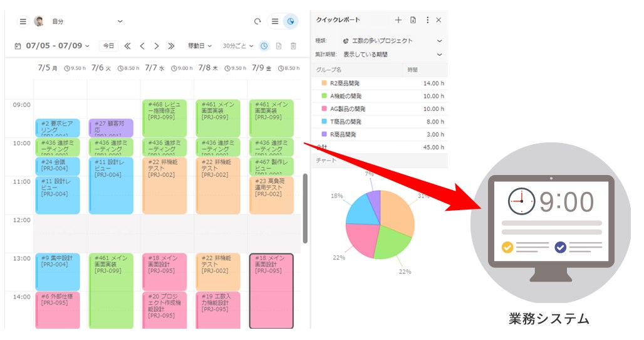Switch to the list view toggle
The image size is (644, 340).
(x=275, y=21)
